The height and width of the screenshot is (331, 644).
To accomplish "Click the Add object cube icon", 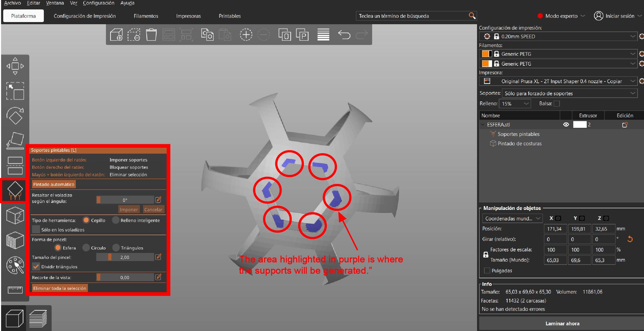I will tap(116, 35).
